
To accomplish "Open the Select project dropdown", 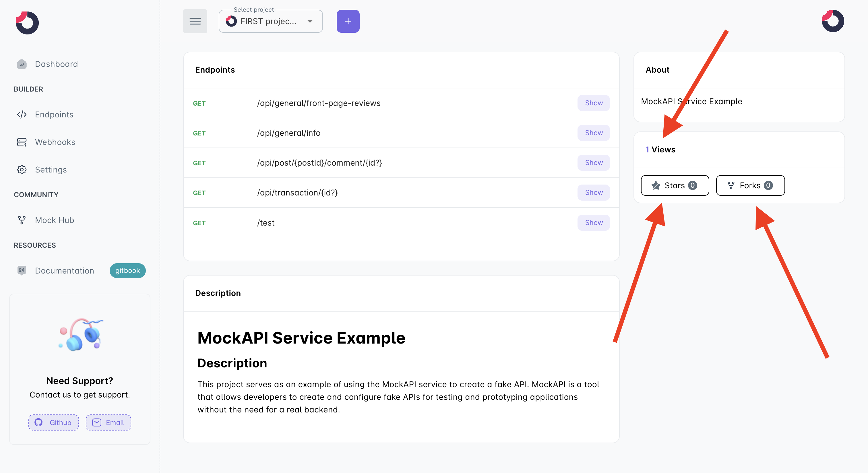I will 271,21.
